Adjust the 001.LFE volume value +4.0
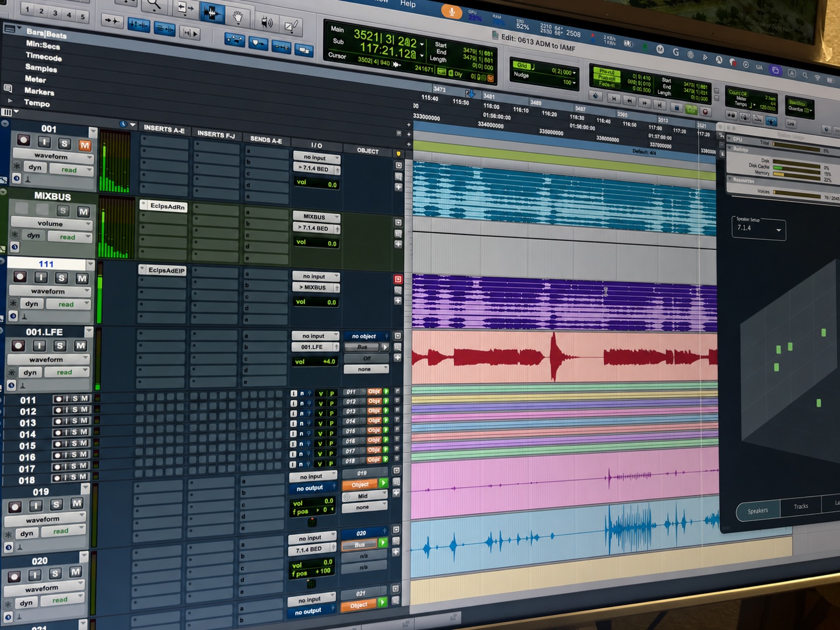Image resolution: width=840 pixels, height=630 pixels. coord(316,362)
